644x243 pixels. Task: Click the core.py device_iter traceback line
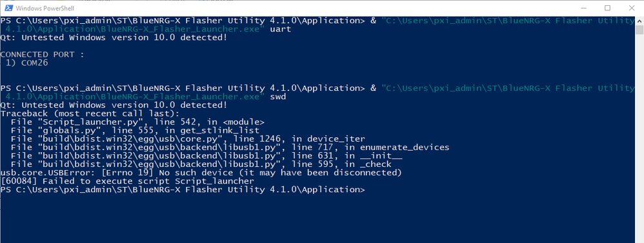point(188,139)
